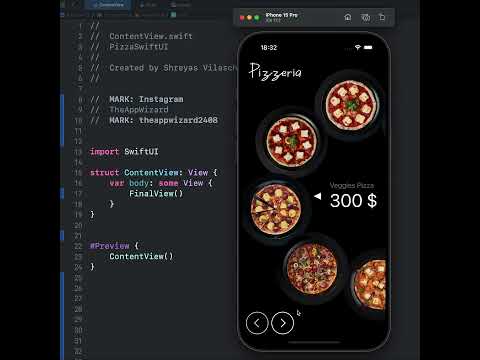The width and height of the screenshot is (480, 360).
Task: Click the // MARK: Instagram comment
Action: pyautogui.click(x=137, y=99)
